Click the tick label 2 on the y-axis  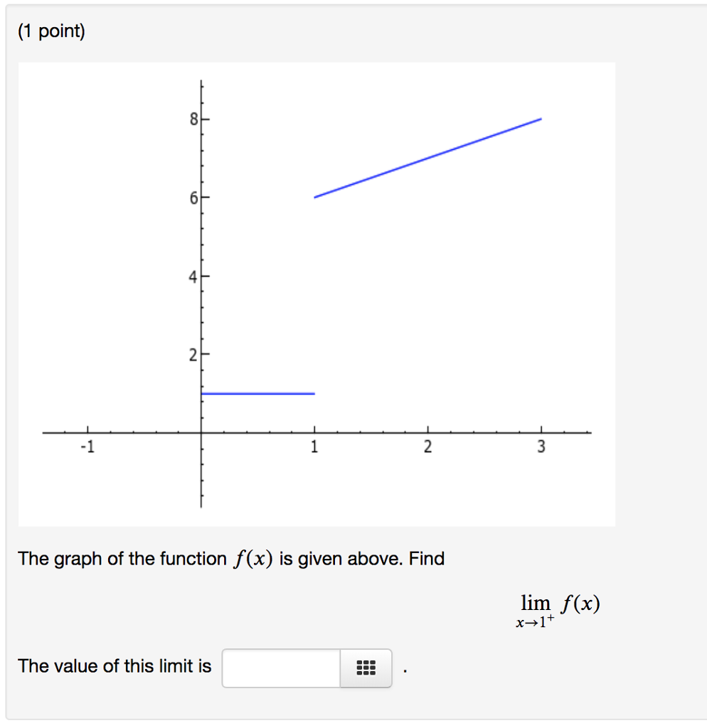tap(191, 355)
